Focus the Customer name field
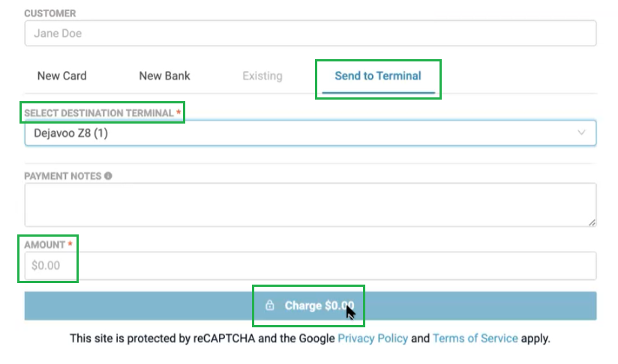Screen dimensions: 618x364 [310, 33]
